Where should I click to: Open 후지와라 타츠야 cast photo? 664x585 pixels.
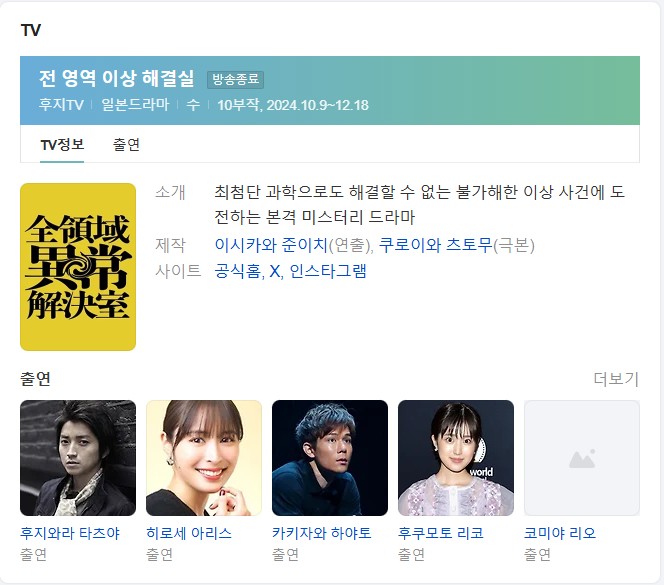click(x=78, y=458)
